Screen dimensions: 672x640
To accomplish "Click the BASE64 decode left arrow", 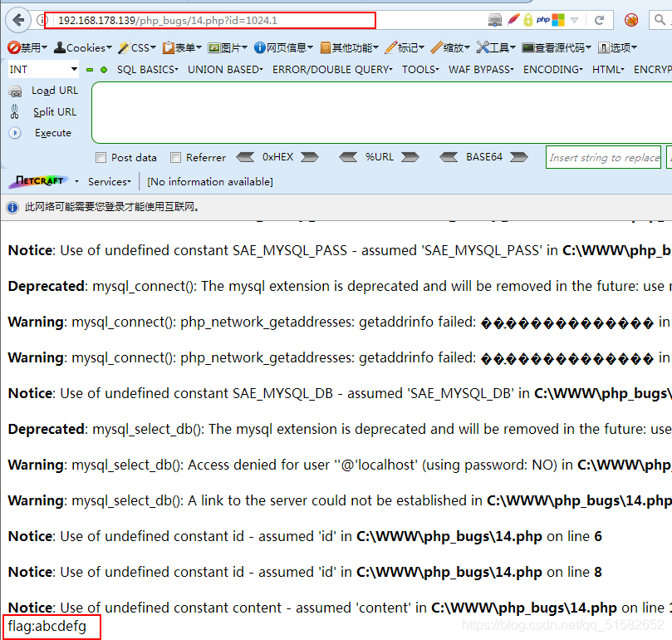I will coord(449,157).
